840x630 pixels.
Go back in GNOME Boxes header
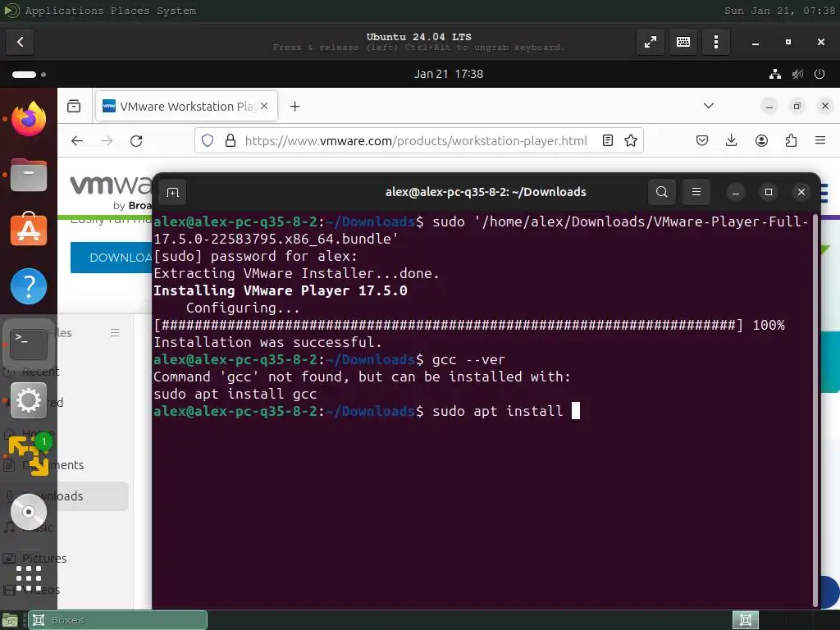pos(20,42)
